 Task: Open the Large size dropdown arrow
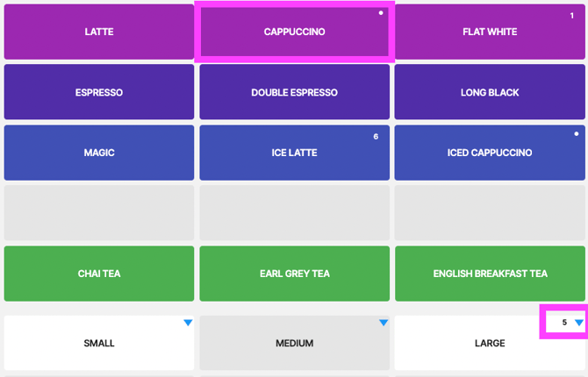(579, 323)
